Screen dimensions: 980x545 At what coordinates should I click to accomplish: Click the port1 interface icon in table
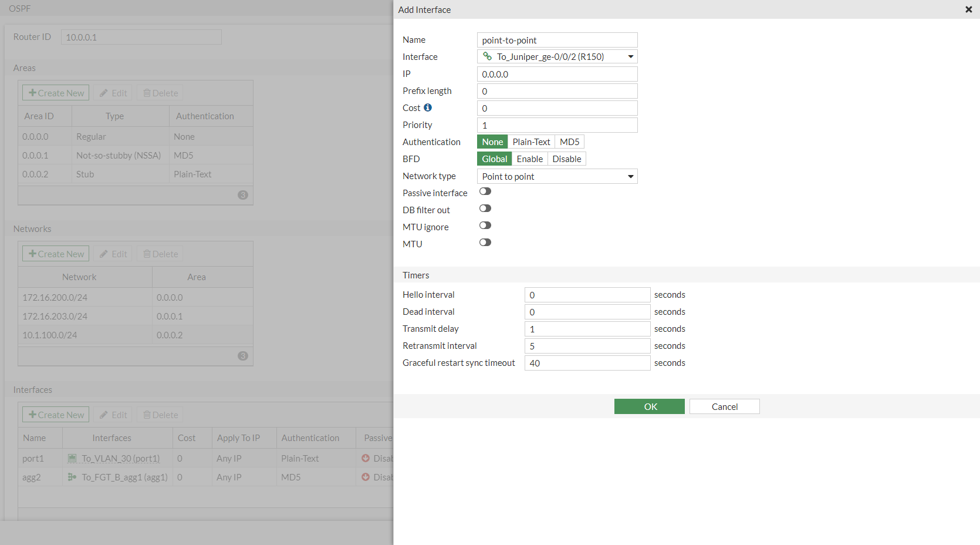(72, 459)
